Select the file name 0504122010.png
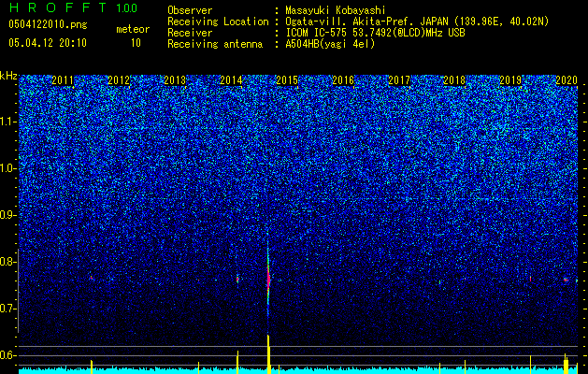 coord(48,24)
